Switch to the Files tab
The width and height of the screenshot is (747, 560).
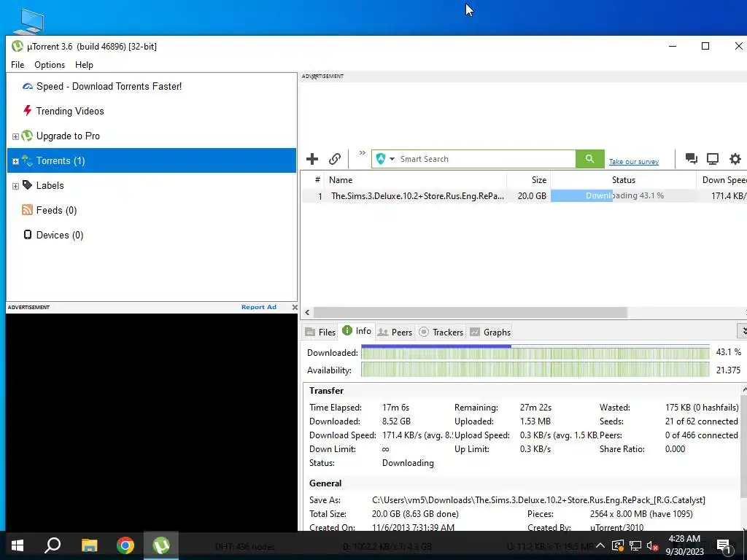click(320, 332)
